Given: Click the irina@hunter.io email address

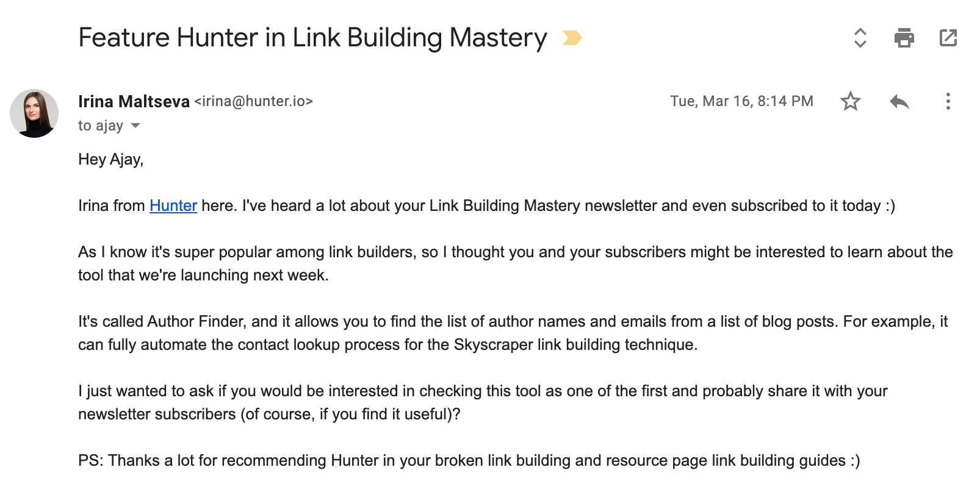Looking at the screenshot, I should click(x=254, y=101).
